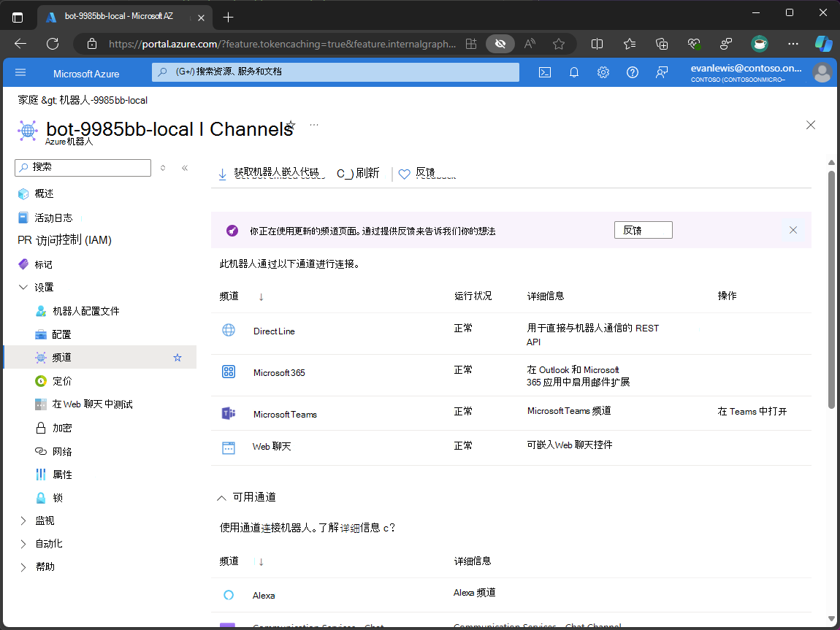Click the 反馈 heart toolbar button

point(427,174)
